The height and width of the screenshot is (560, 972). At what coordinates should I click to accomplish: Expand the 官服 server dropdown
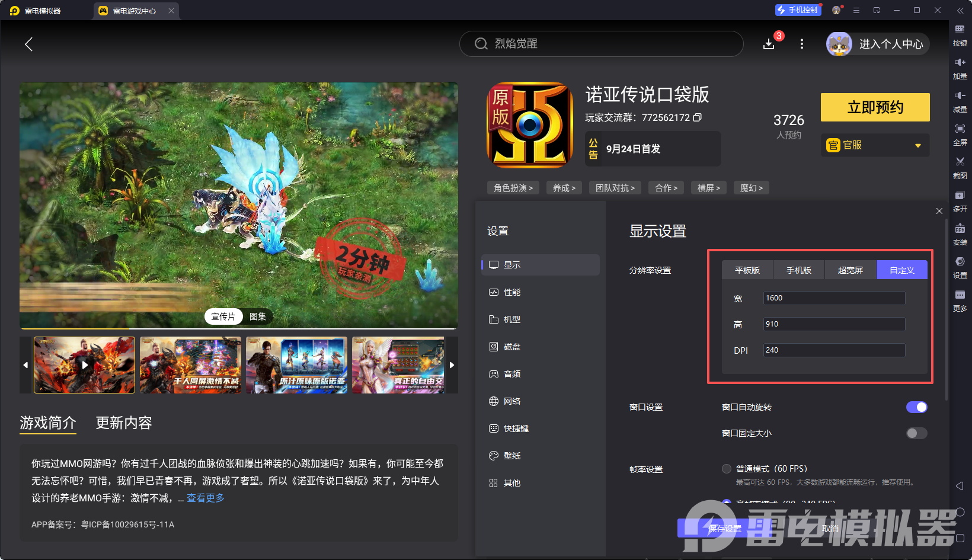(875, 145)
